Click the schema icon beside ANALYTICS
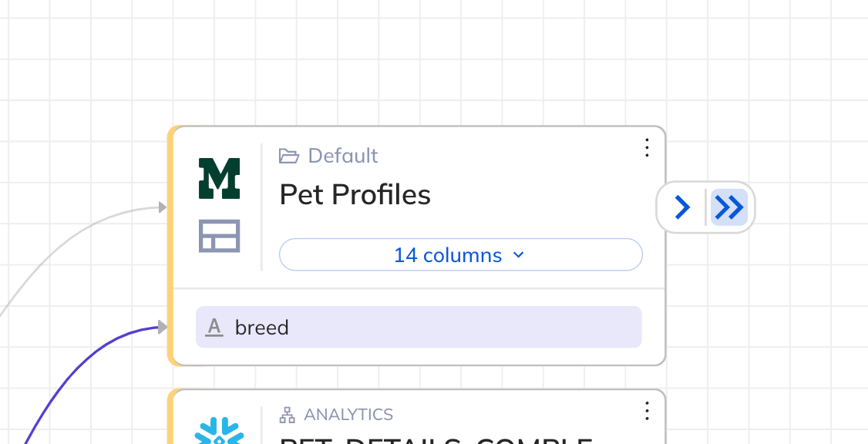 tap(288, 415)
